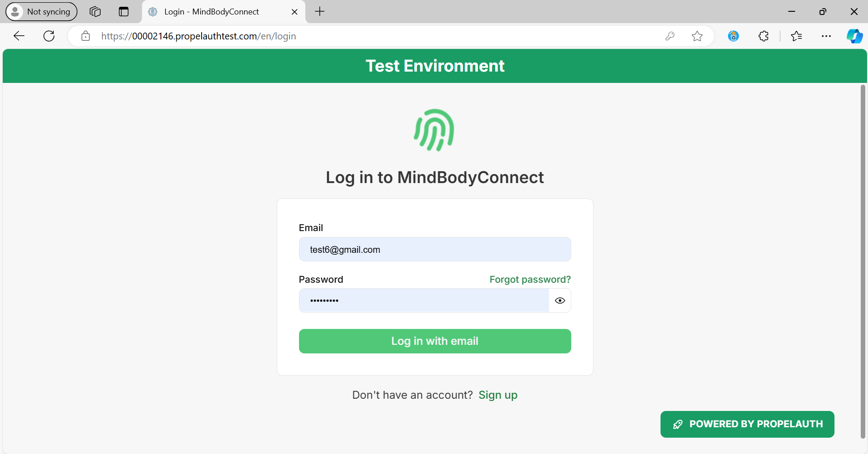Reload the page with refresh icon
The width and height of the screenshot is (868, 454).
click(x=49, y=36)
